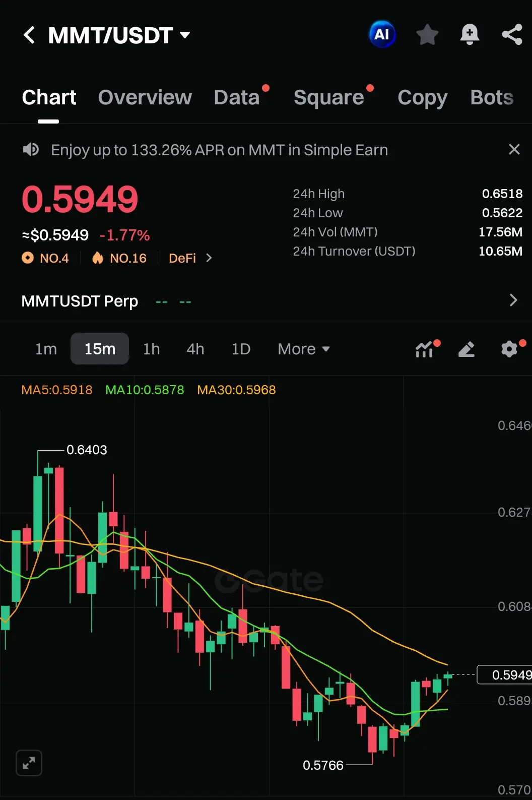Select the 1D timeframe
This screenshot has height=800, width=532.
pyautogui.click(x=241, y=349)
